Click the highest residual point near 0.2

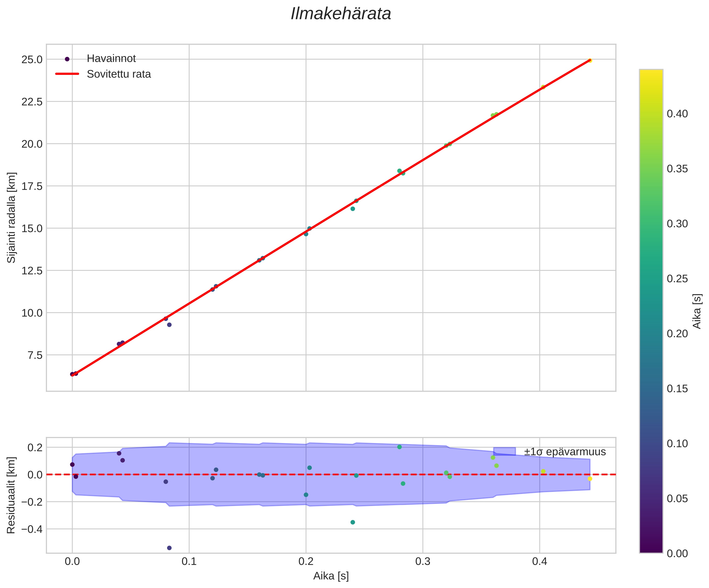pyautogui.click(x=400, y=447)
